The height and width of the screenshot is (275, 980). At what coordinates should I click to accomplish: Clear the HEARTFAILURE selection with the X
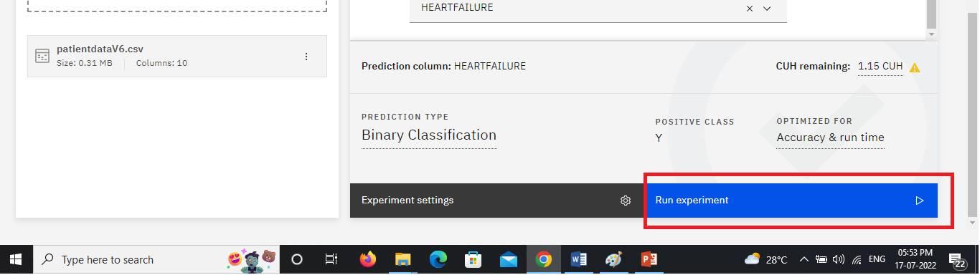click(x=750, y=9)
